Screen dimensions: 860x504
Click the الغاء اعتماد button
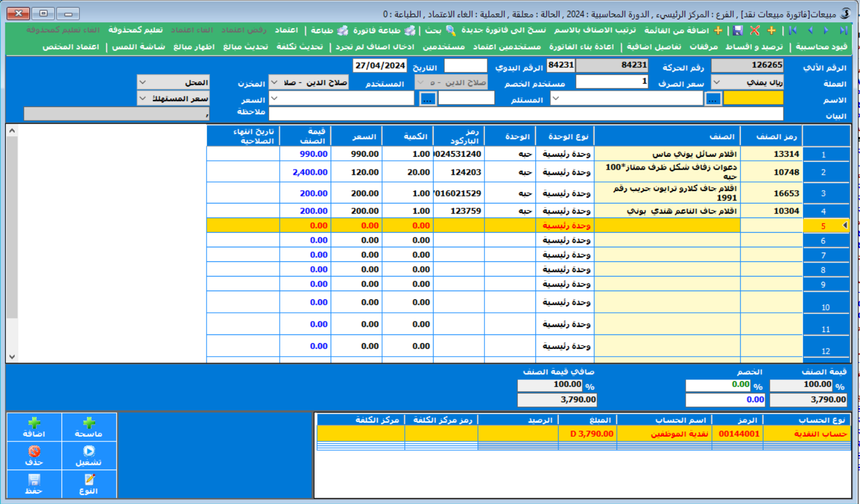192,30
